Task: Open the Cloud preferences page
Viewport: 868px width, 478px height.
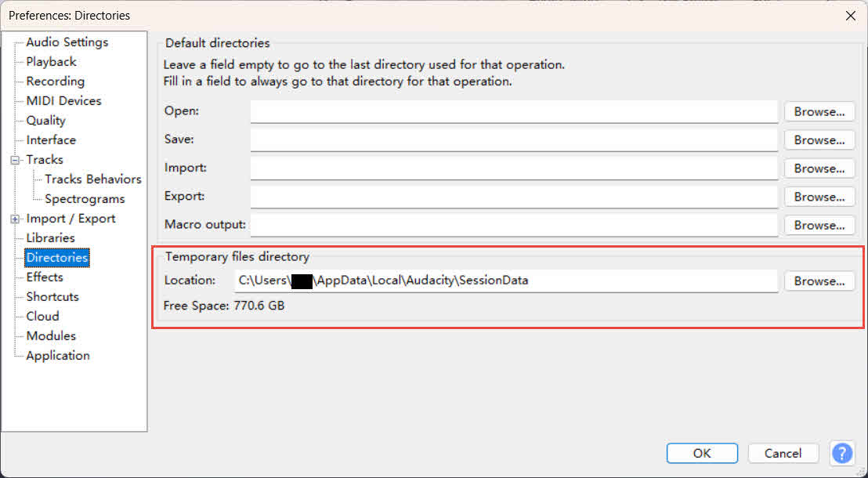Action: pyautogui.click(x=44, y=316)
